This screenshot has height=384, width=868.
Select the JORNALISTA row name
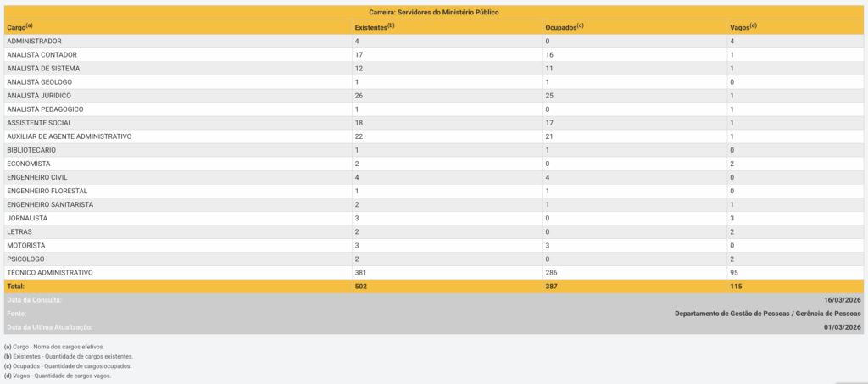tap(27, 218)
